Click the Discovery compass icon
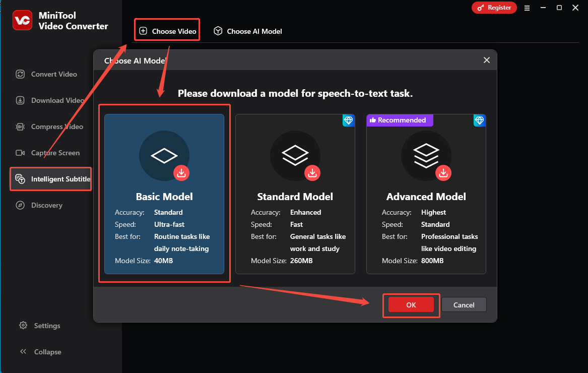This screenshot has width=588, height=373. (x=20, y=205)
